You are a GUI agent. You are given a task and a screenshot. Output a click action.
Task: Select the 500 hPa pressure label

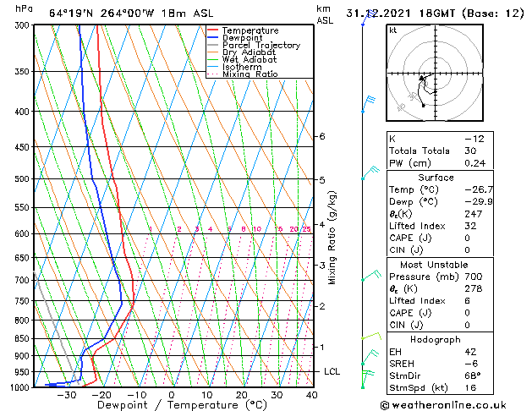click(24, 178)
